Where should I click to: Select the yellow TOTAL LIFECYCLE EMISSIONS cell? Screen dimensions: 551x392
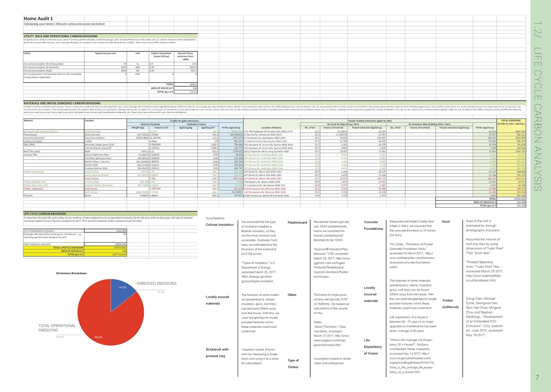click(x=69, y=247)
